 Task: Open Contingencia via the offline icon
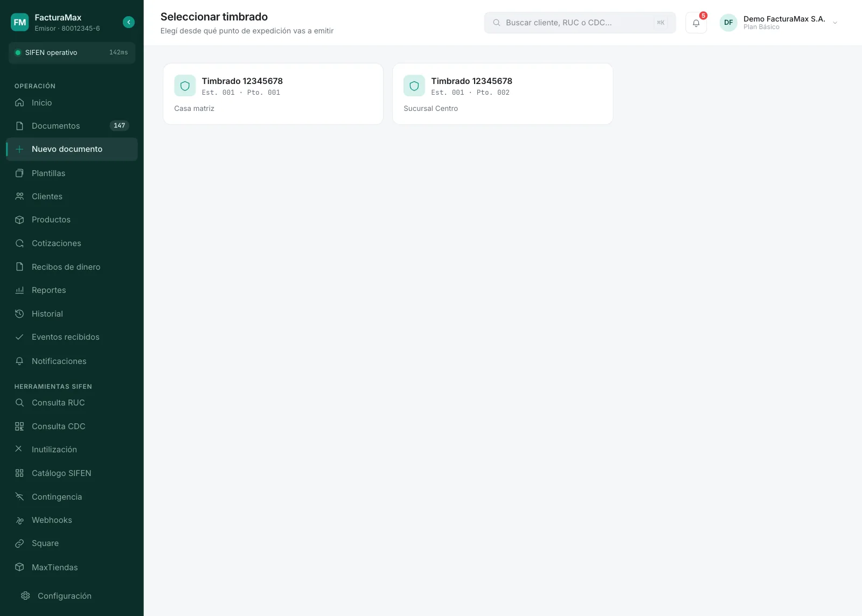coord(19,496)
